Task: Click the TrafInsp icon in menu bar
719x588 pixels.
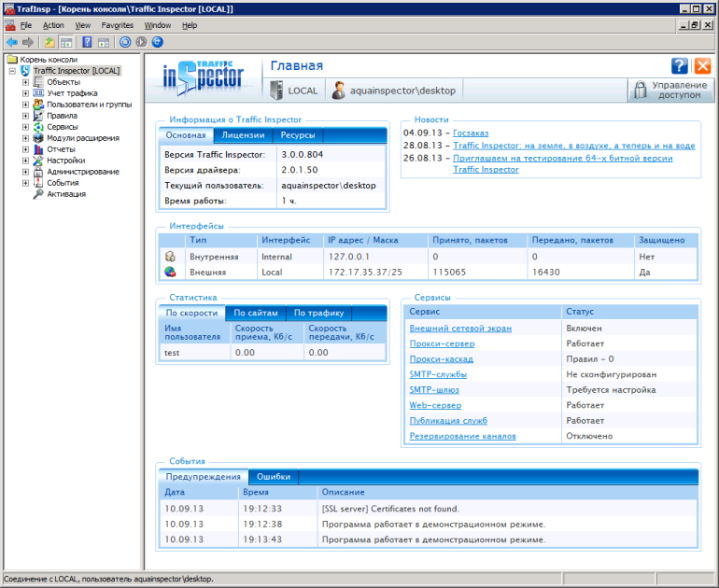Action: click(x=9, y=25)
